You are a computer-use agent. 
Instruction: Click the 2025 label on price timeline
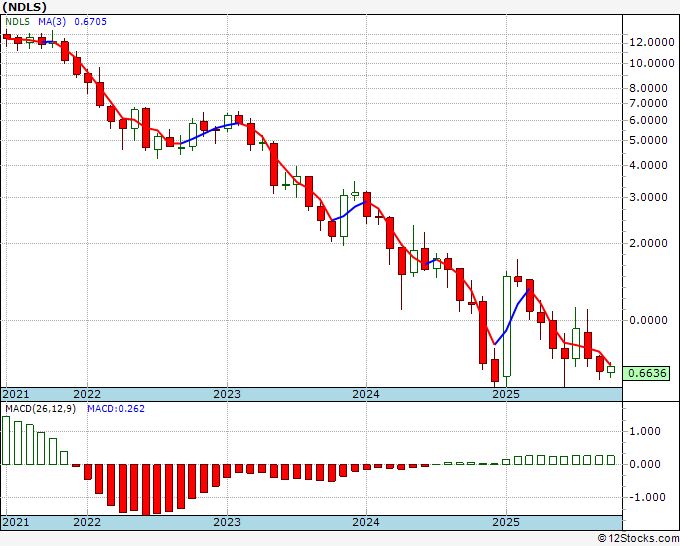pyautogui.click(x=506, y=394)
